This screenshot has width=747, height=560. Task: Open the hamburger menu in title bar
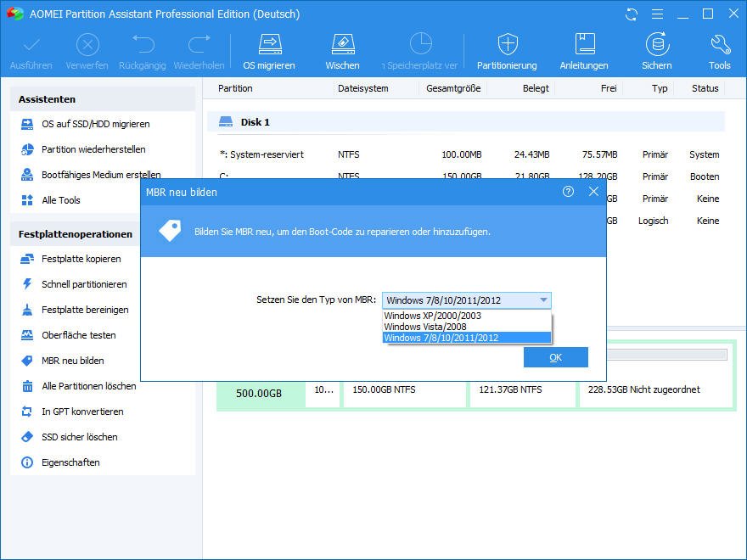657,14
